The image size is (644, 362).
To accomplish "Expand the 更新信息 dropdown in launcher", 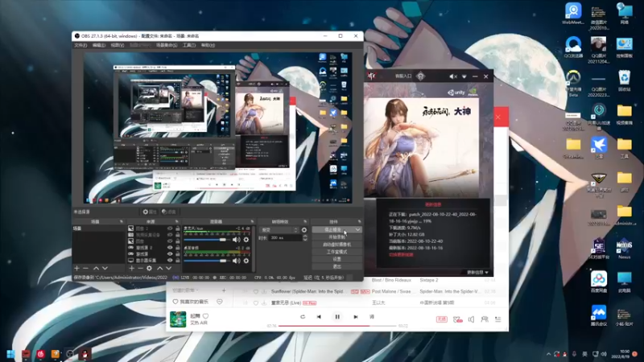I will pos(477,273).
